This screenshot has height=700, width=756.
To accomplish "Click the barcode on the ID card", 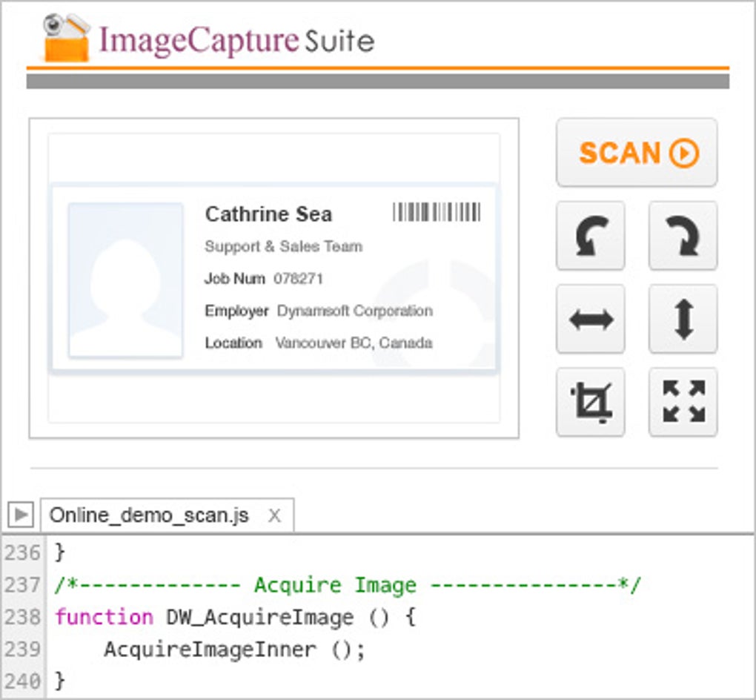I will pyautogui.click(x=437, y=212).
